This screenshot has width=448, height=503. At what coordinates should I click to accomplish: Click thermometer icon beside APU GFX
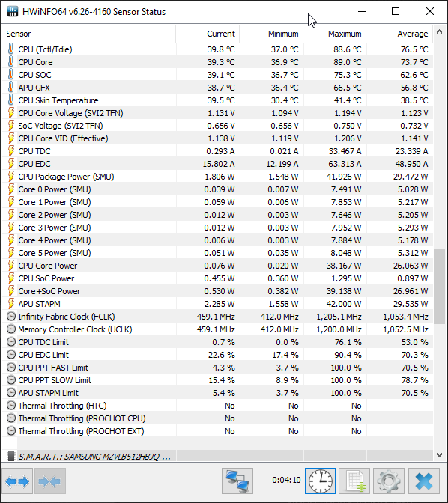pyautogui.click(x=11, y=88)
